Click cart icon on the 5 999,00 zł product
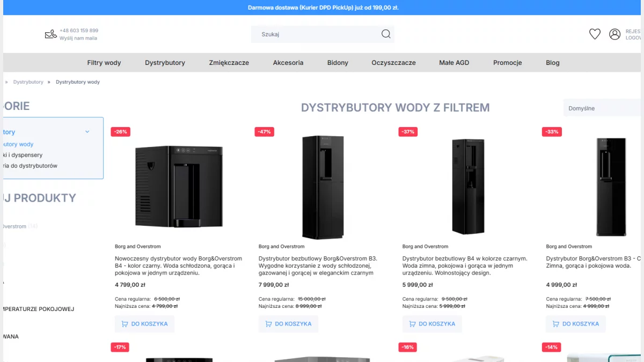 click(x=412, y=324)
